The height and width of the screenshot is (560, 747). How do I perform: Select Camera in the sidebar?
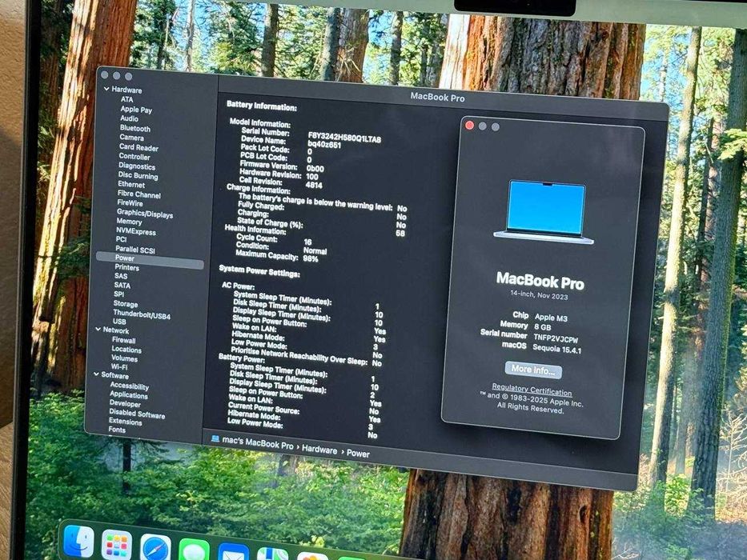click(x=131, y=138)
